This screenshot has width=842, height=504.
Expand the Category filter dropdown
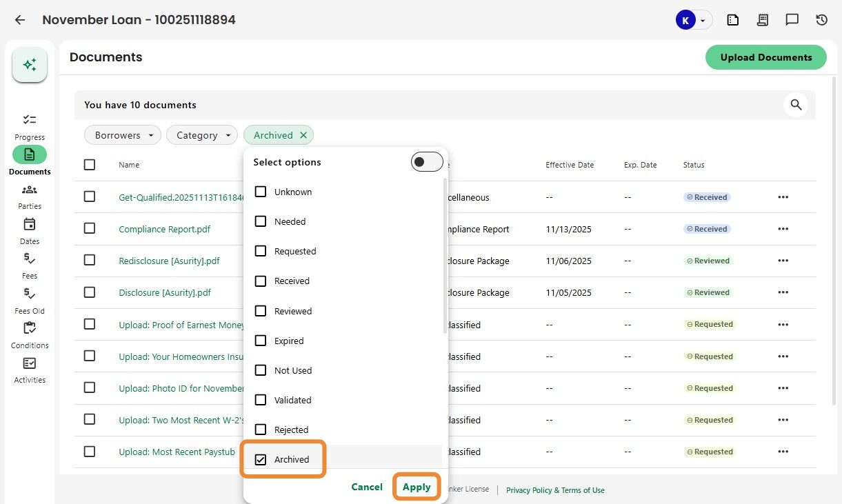[x=202, y=135]
